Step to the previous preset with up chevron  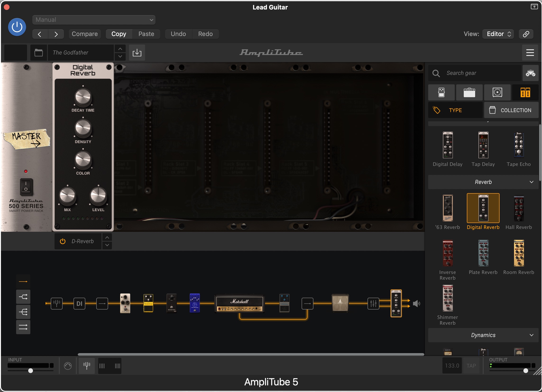tap(120, 49)
